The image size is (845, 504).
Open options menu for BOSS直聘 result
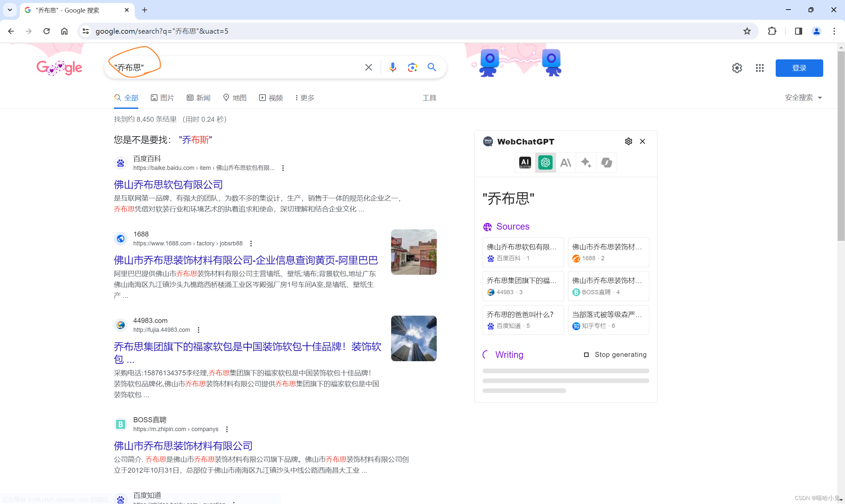227,429
